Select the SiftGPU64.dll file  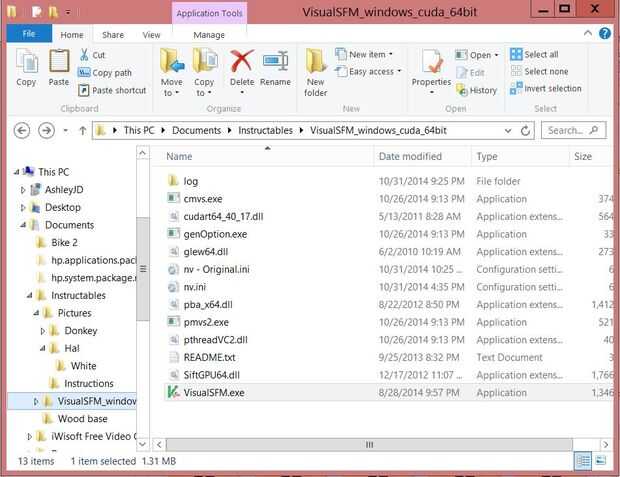coord(212,375)
